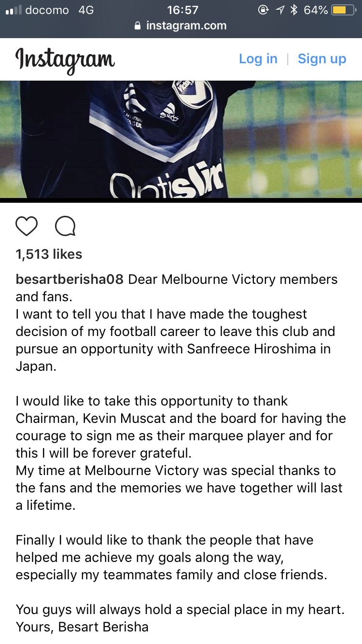Image resolution: width=362 pixels, height=644 pixels.
Task: Tap the cellular signal strength bars
Action: [13, 10]
